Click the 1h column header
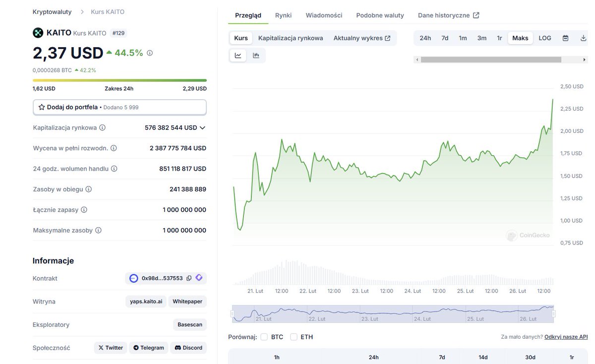This screenshot has width=595, height=364. click(277, 357)
